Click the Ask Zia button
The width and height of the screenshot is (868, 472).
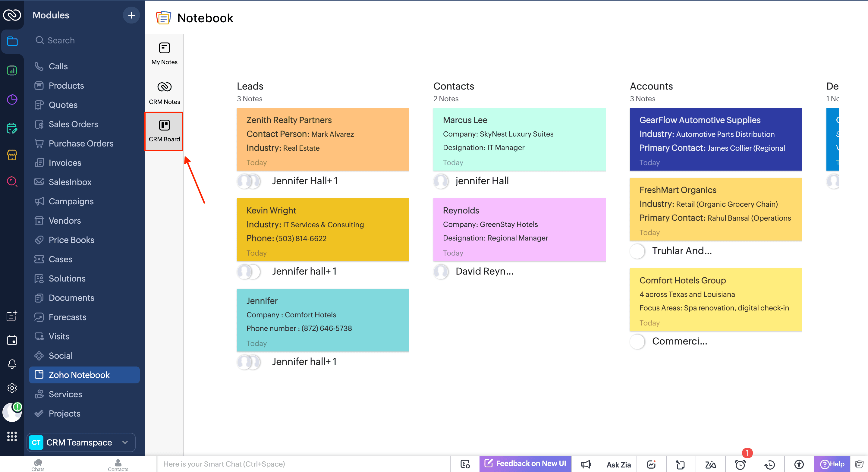tap(618, 464)
